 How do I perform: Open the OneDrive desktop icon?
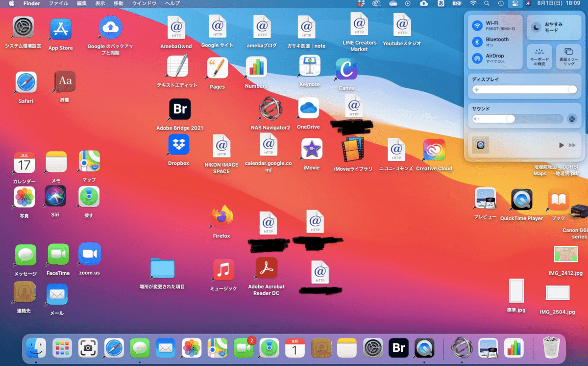click(308, 108)
